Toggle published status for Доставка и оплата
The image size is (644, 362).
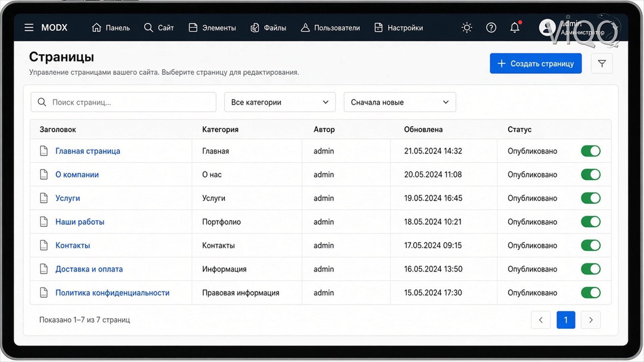[591, 269]
